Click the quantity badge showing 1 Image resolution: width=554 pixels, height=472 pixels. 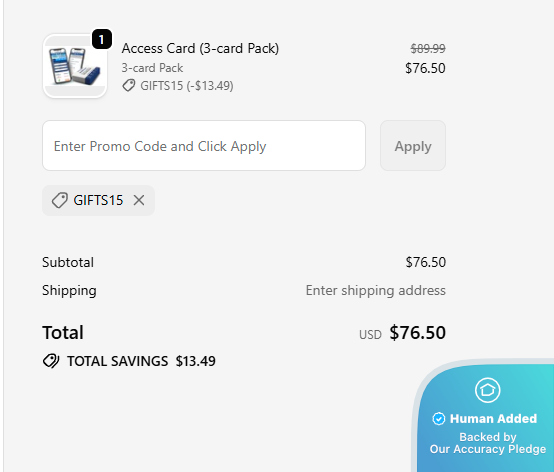[x=102, y=39]
